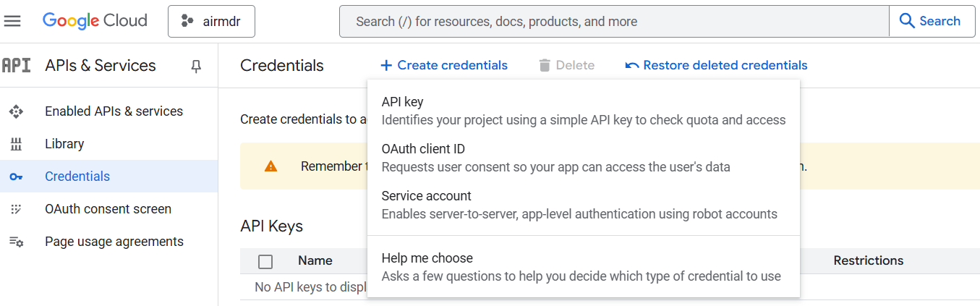Viewport: 980px width, 306px height.
Task: Open the hamburger navigation menu
Action: [x=12, y=21]
